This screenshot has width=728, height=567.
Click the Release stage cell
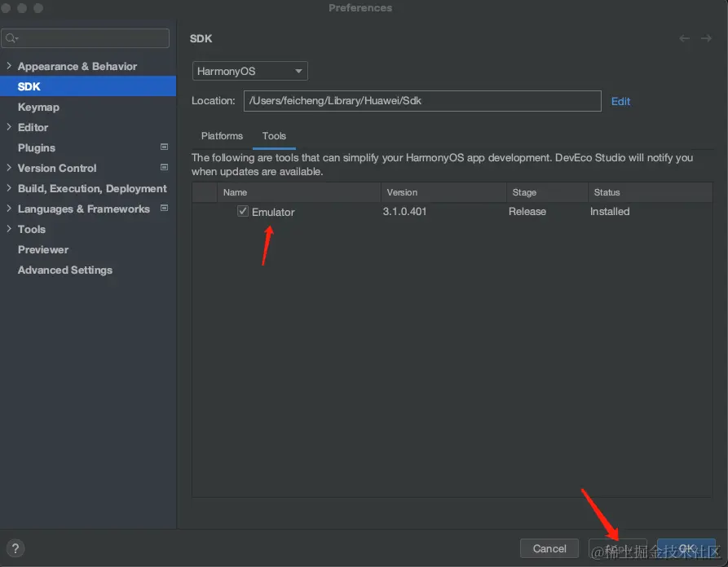(527, 212)
